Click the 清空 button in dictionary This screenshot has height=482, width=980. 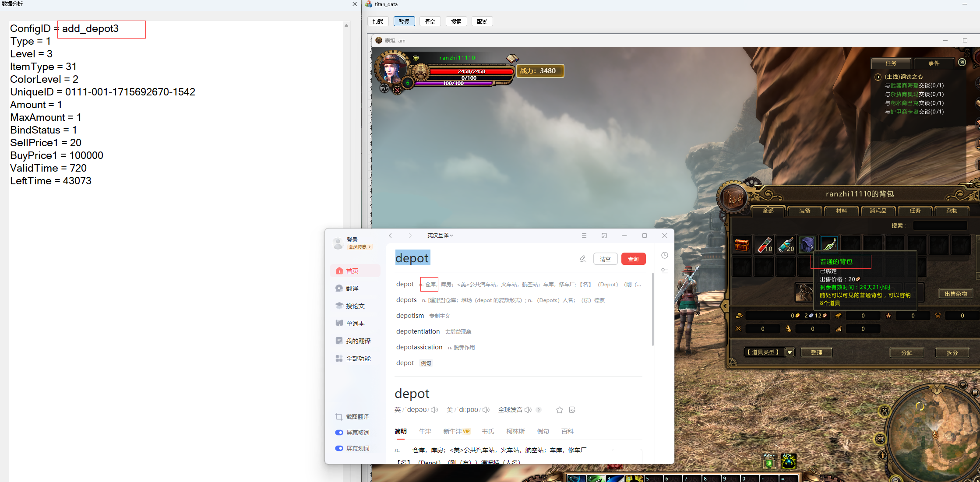coord(605,259)
